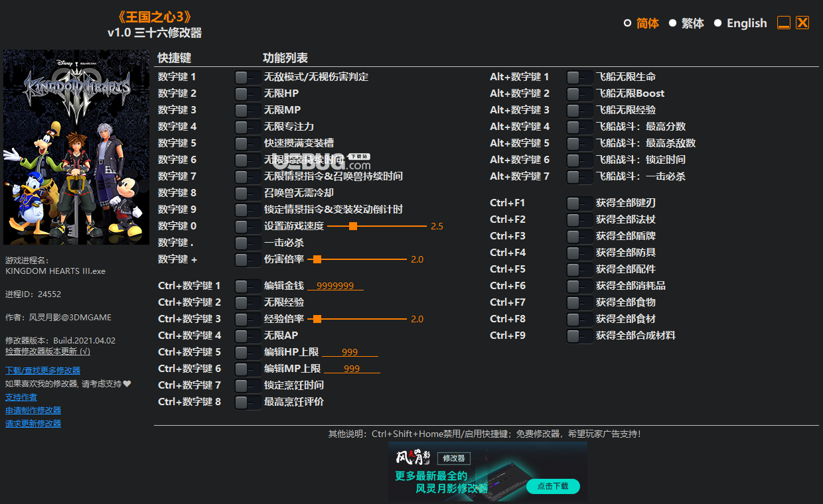Toggle 无限情景指令&召唤兽持续时间 switch

248,176
